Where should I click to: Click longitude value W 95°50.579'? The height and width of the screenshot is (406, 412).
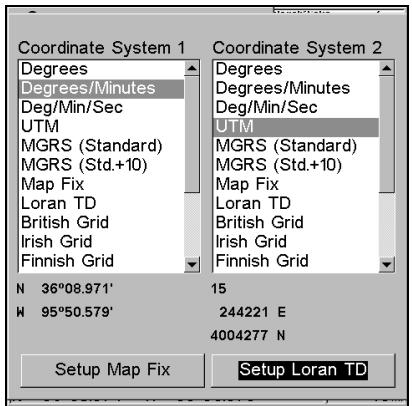65,312
